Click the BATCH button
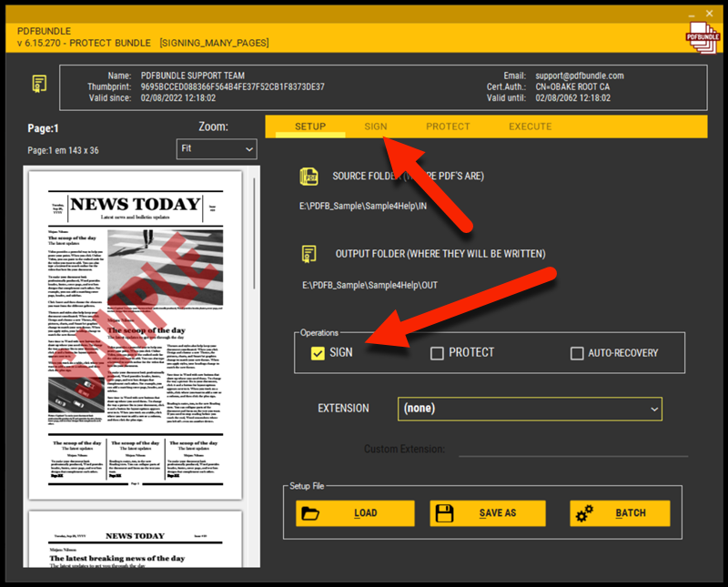 [620, 513]
